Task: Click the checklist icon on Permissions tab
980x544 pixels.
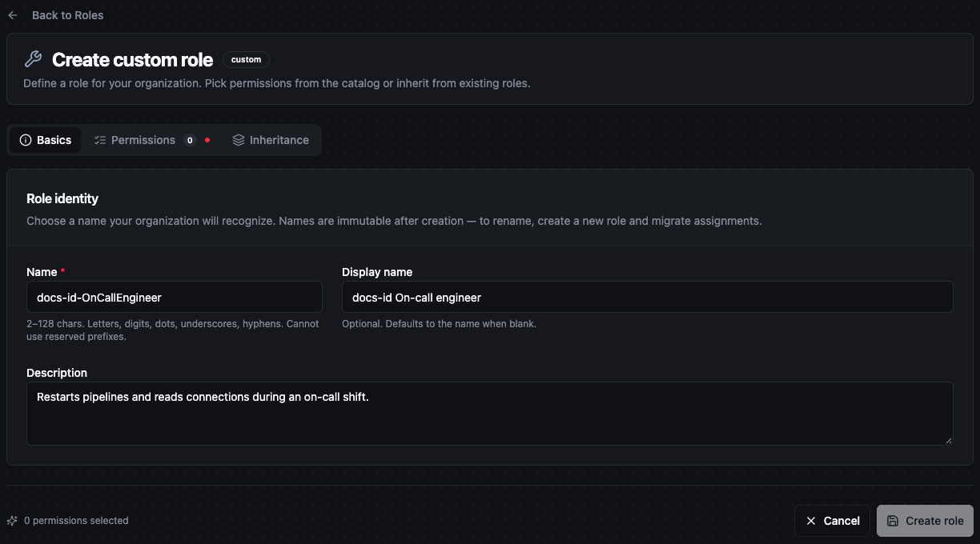Action: 100,140
